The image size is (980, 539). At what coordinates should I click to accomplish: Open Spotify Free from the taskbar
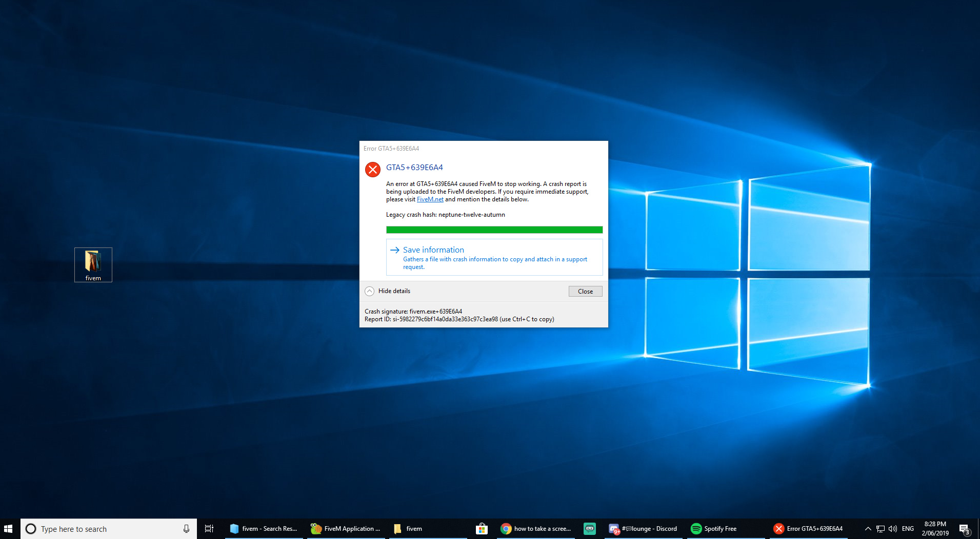point(714,529)
